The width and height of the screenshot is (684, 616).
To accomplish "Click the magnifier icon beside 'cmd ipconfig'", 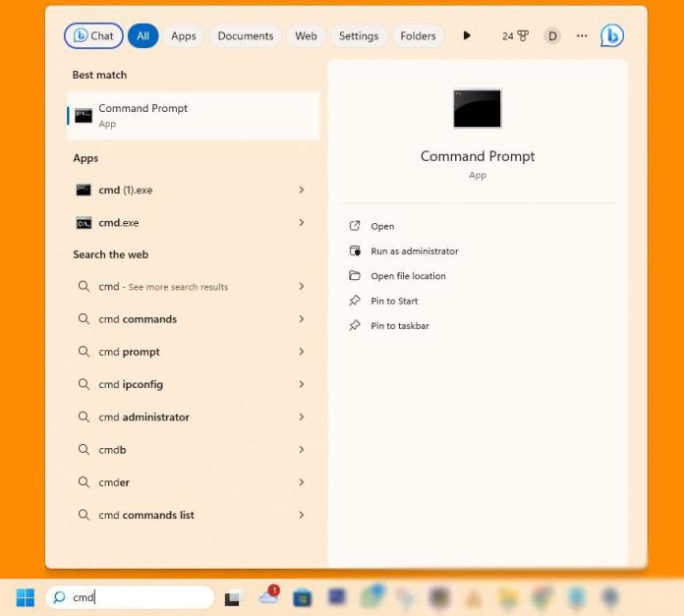I will (84, 384).
